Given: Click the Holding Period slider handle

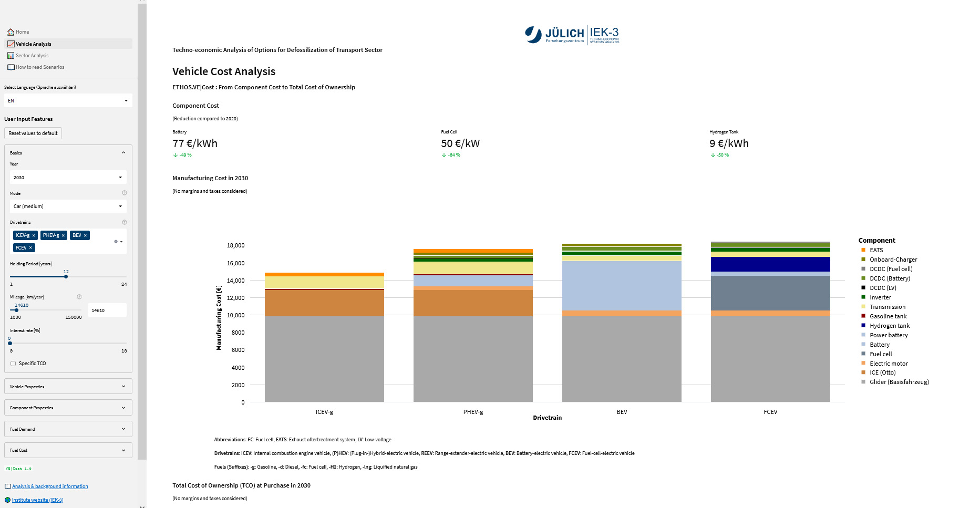Looking at the screenshot, I should tap(66, 276).
